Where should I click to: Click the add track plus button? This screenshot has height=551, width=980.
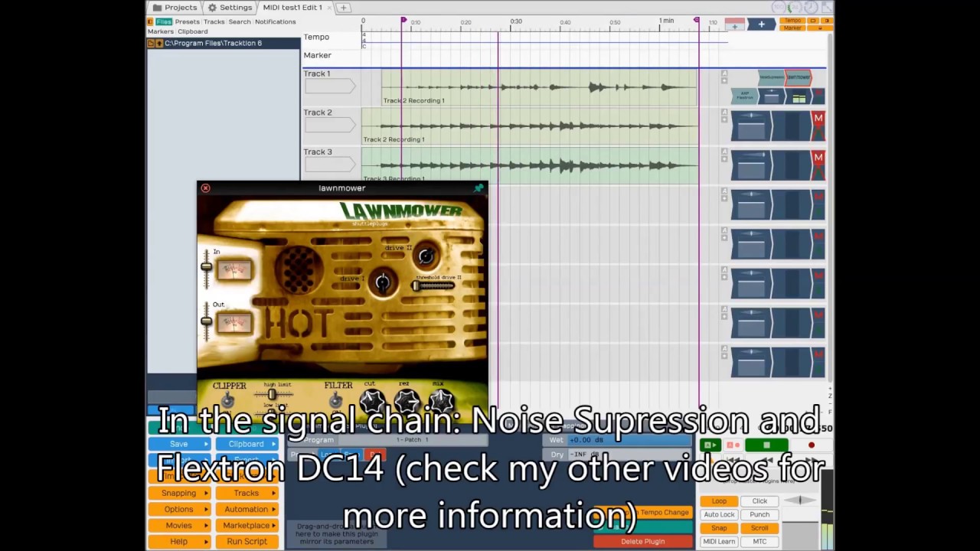(735, 24)
